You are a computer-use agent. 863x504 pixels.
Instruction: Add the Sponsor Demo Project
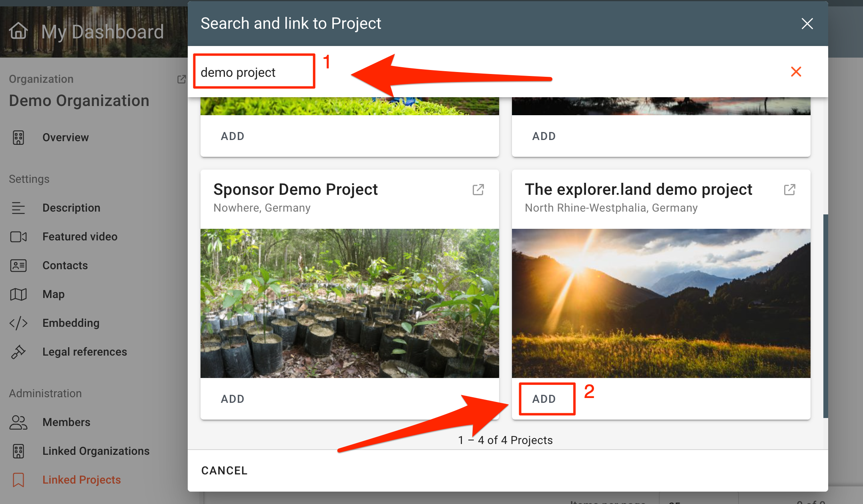[x=233, y=399]
